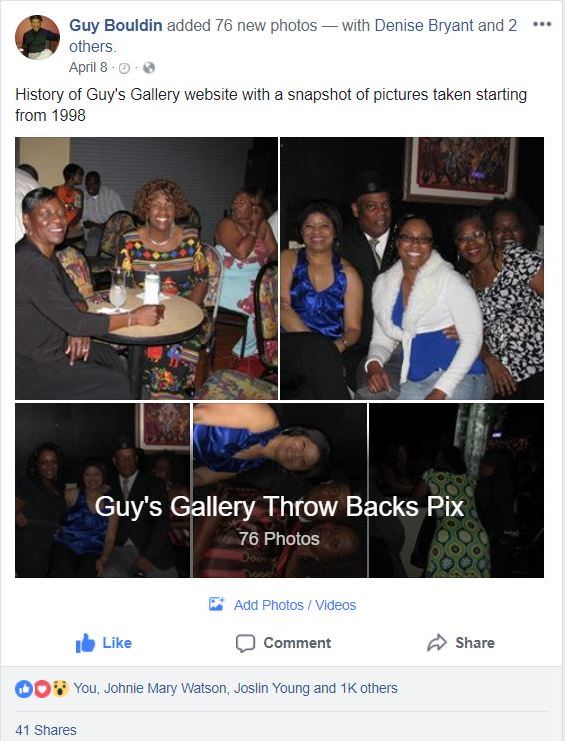Click the wow face reaction icon
The width and height of the screenshot is (565, 741).
60,689
